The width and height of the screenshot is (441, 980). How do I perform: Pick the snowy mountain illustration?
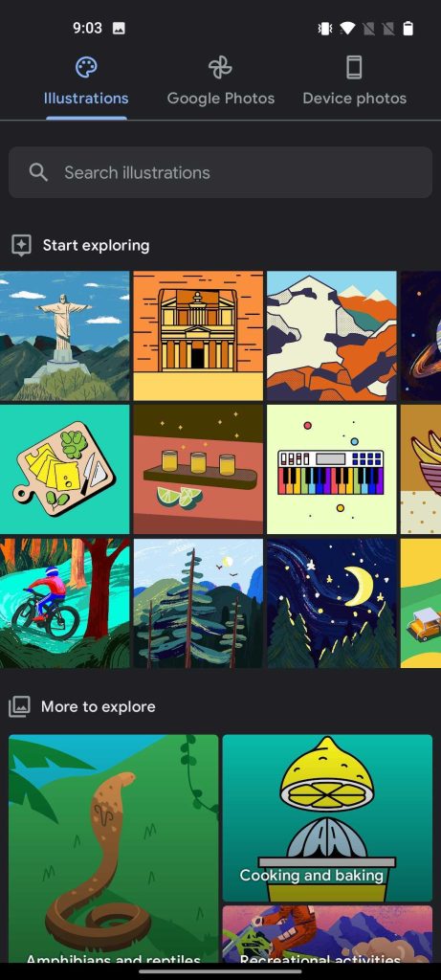pos(332,336)
